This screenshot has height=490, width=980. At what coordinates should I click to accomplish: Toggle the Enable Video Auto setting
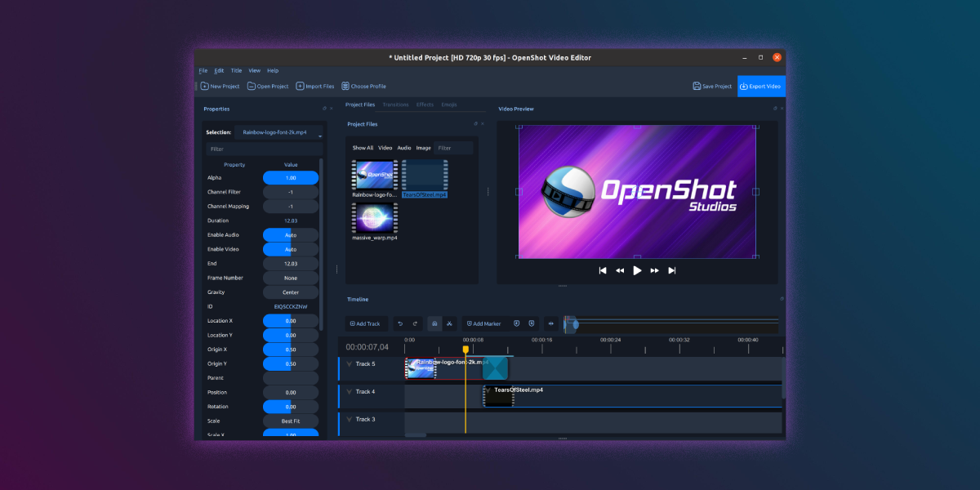[x=290, y=249]
